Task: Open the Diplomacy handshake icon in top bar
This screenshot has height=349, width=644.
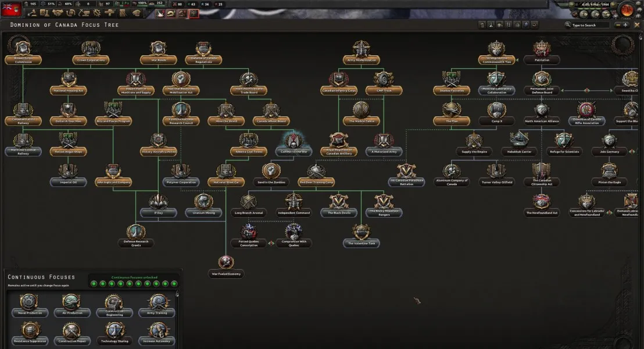Action: coord(57,13)
